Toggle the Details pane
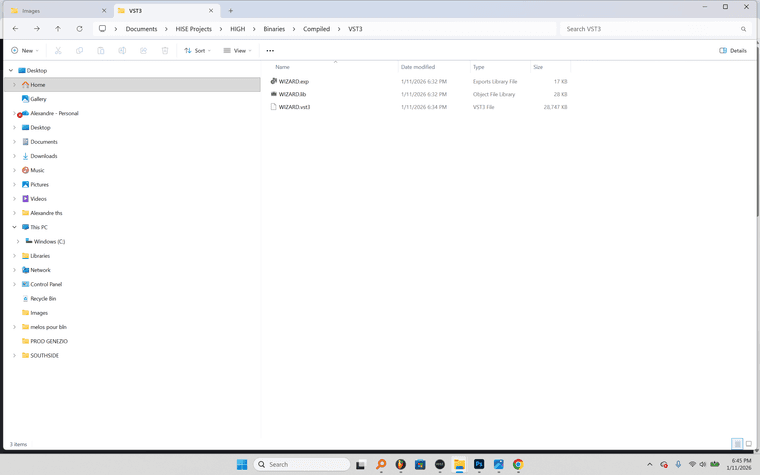 click(x=733, y=50)
